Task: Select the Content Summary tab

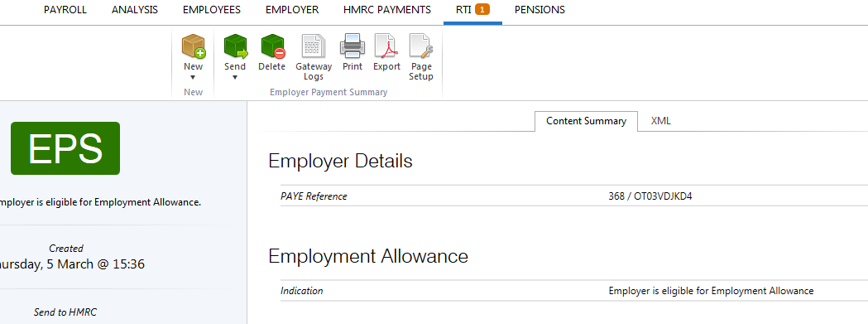Action: (x=586, y=121)
